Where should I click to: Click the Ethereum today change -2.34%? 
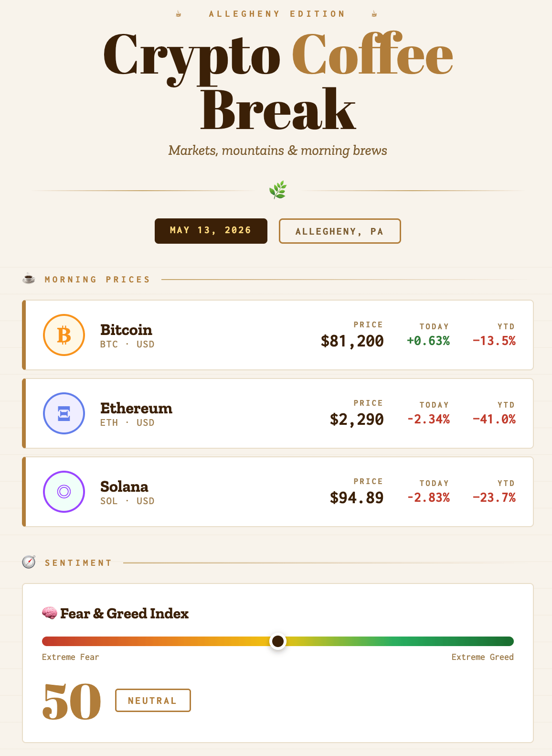[428, 419]
